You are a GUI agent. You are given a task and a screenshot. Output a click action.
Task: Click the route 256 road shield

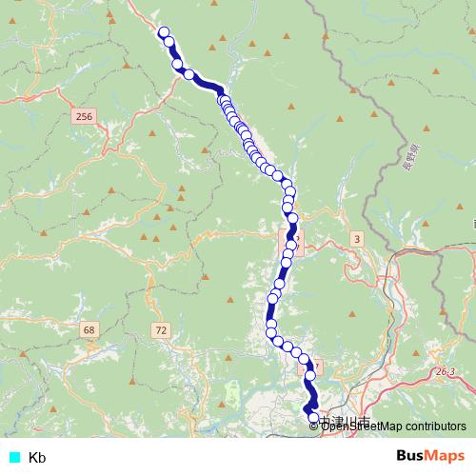(x=84, y=116)
